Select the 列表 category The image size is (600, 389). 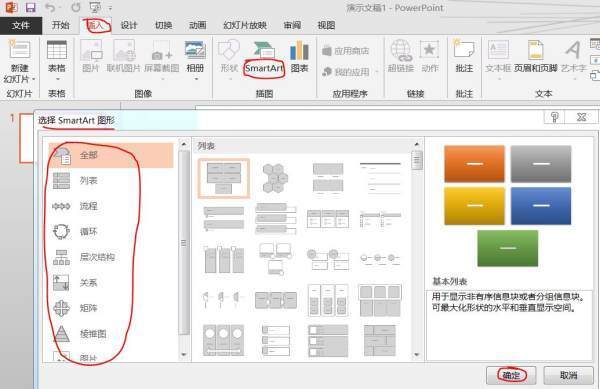pyautogui.click(x=111, y=181)
